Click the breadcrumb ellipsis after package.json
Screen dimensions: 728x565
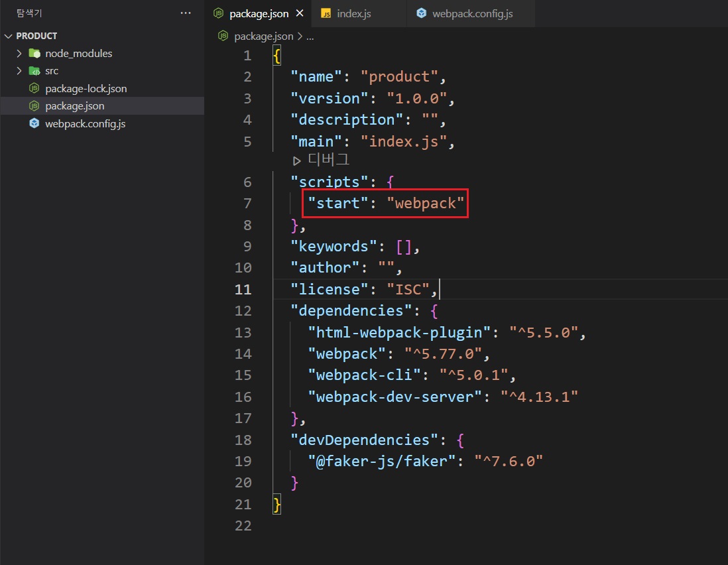(x=310, y=36)
